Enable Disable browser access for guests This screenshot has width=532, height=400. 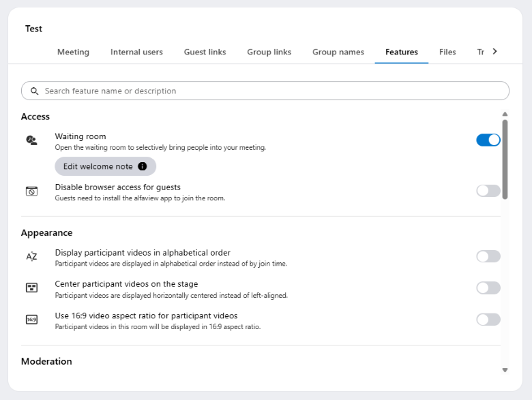tap(488, 191)
